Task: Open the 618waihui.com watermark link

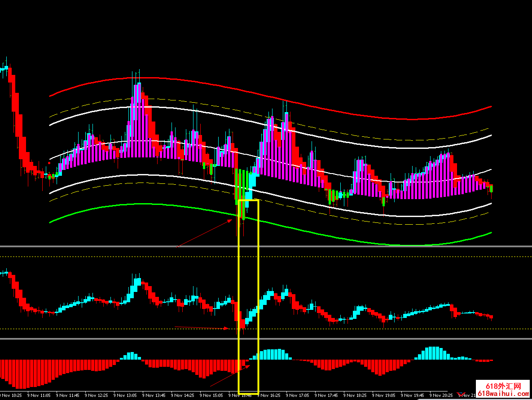Action: click(x=503, y=393)
